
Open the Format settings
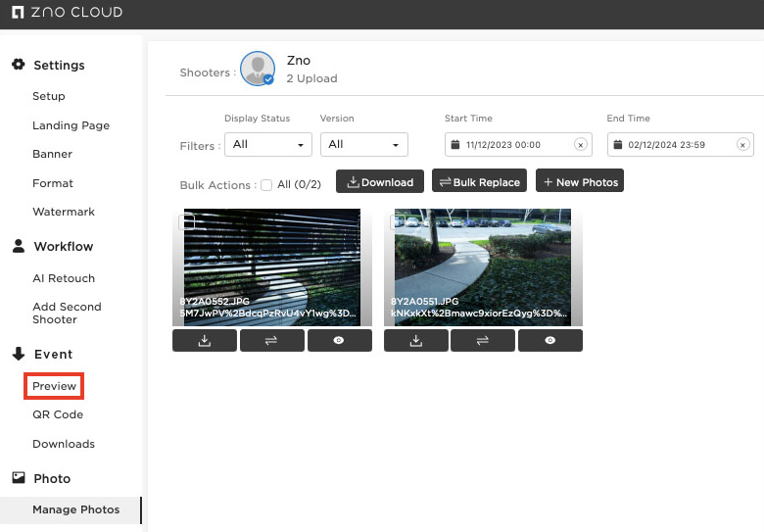53,183
